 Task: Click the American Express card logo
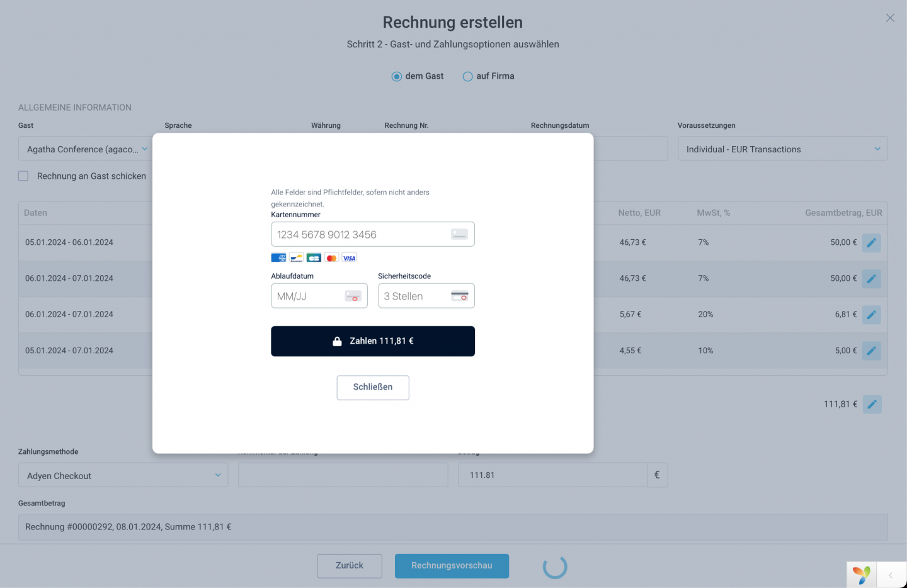[278, 257]
